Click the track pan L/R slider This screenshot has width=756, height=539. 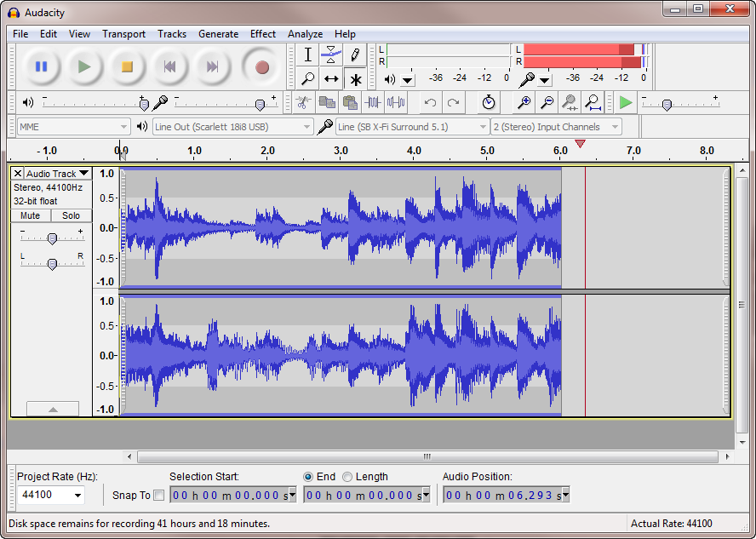[x=52, y=263]
